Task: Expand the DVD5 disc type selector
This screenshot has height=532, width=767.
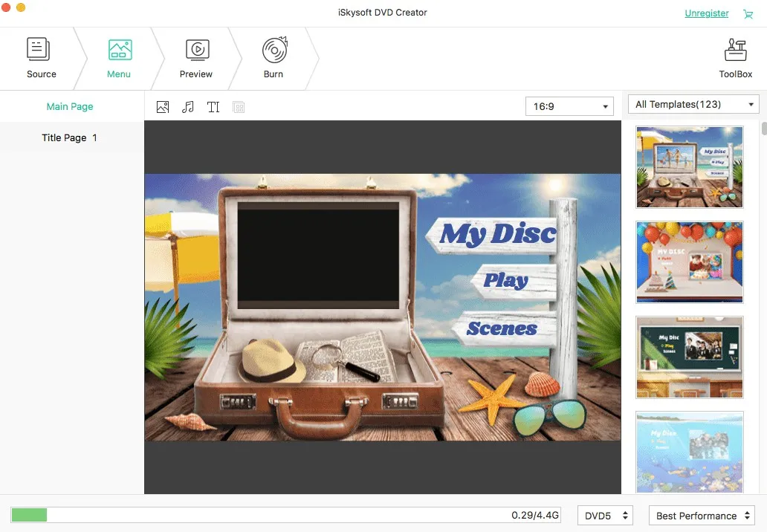Action: pos(605,515)
